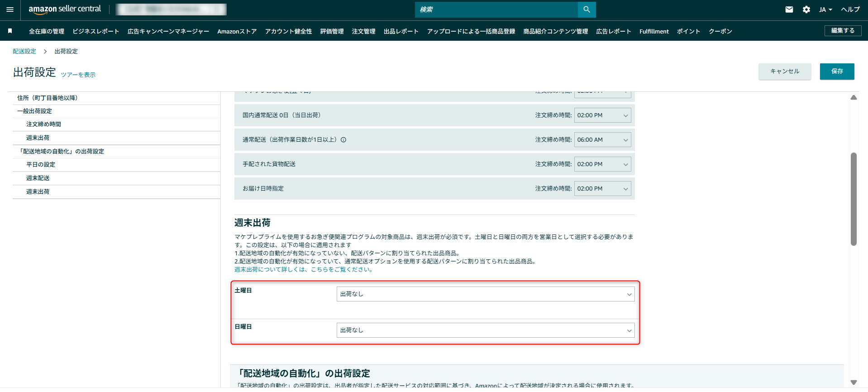The width and height of the screenshot is (868, 392).
Task: Open the 週末出荷 details link
Action: (x=304, y=270)
